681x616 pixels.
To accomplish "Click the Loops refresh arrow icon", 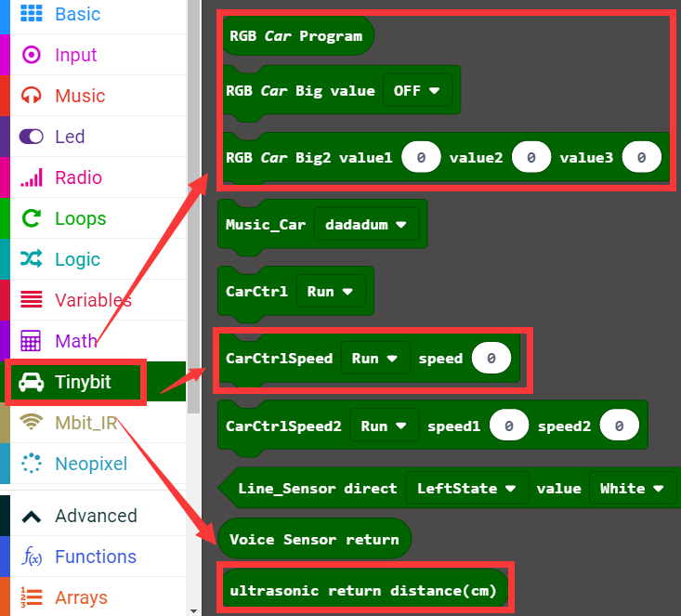I will (32, 218).
